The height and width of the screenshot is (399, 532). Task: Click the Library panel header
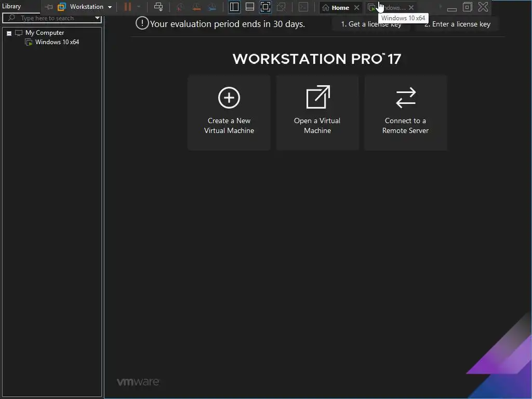tap(11, 6)
